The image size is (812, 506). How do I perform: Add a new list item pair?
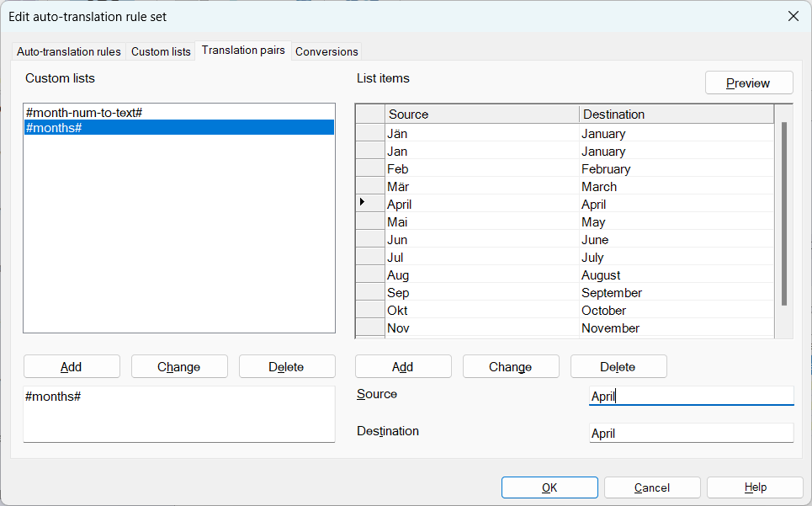[403, 366]
